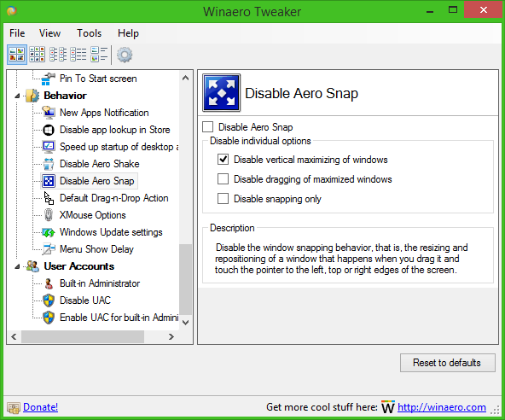
Task: Enable the Disable Aero Snap checkbox
Action: [208, 126]
